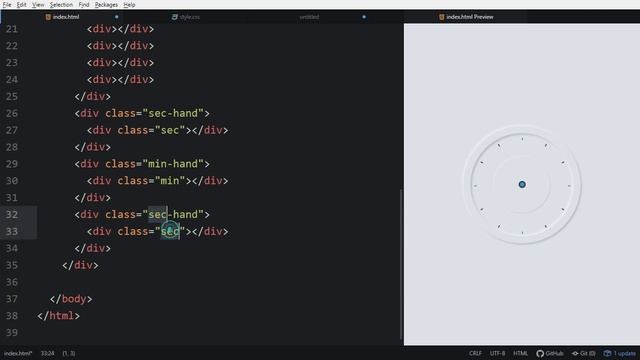The width and height of the screenshot is (640, 360).
Task: Open the Selection menu
Action: 61,5
